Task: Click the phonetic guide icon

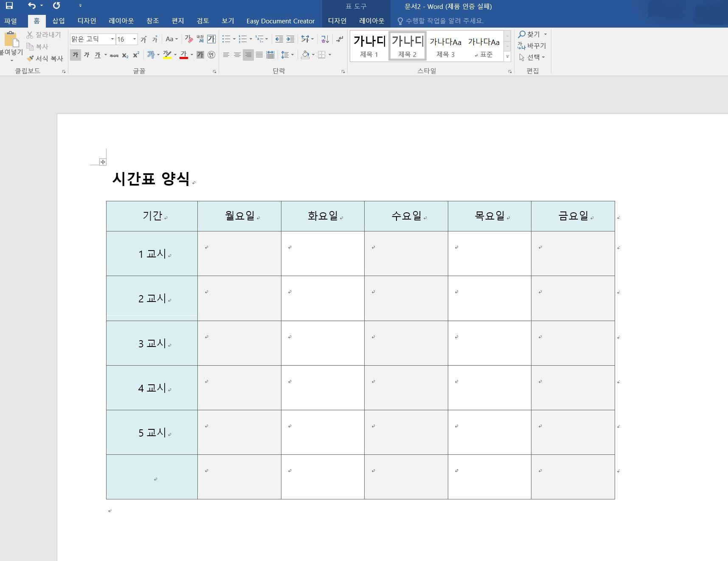Action: (200, 39)
